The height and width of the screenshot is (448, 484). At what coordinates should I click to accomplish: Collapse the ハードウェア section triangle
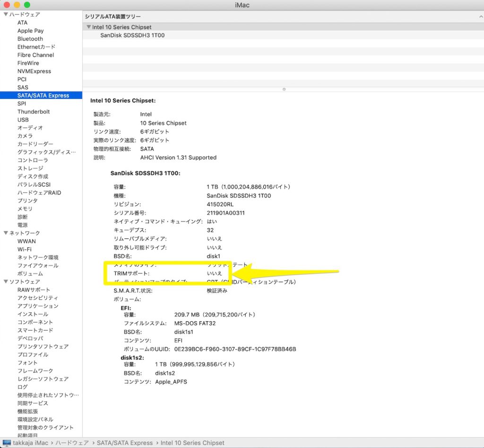[x=5, y=15]
